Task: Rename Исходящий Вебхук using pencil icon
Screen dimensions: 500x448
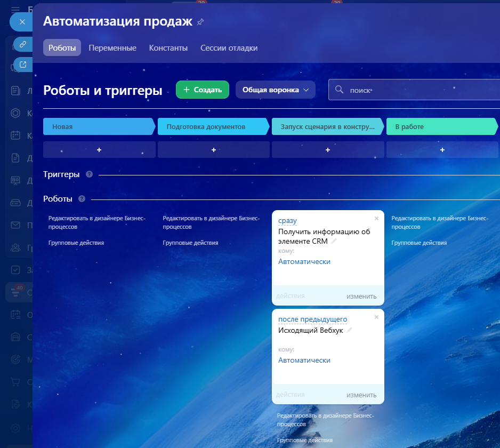Action: [350, 330]
